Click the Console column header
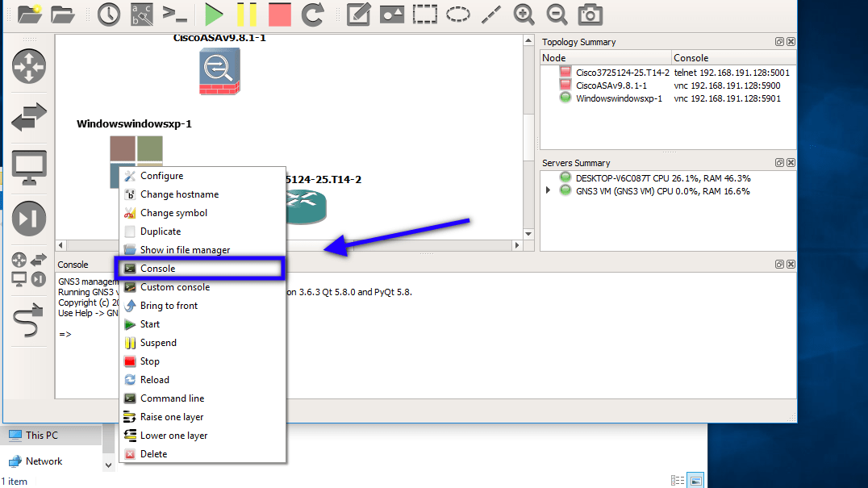 [734, 57]
